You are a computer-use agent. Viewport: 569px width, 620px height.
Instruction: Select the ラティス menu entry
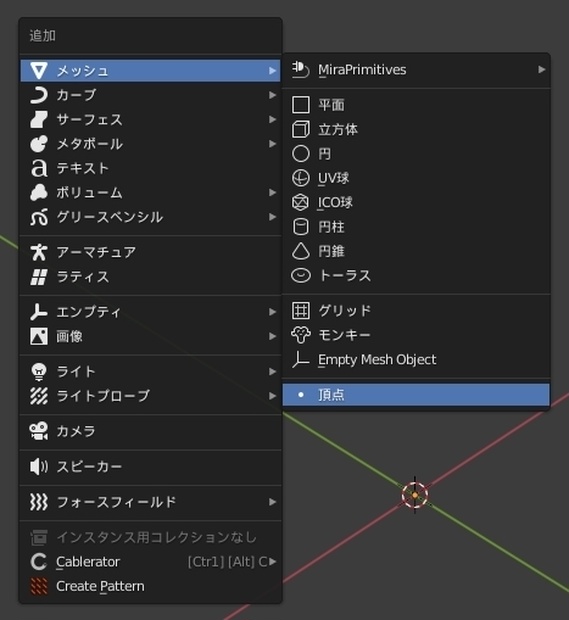150,277
